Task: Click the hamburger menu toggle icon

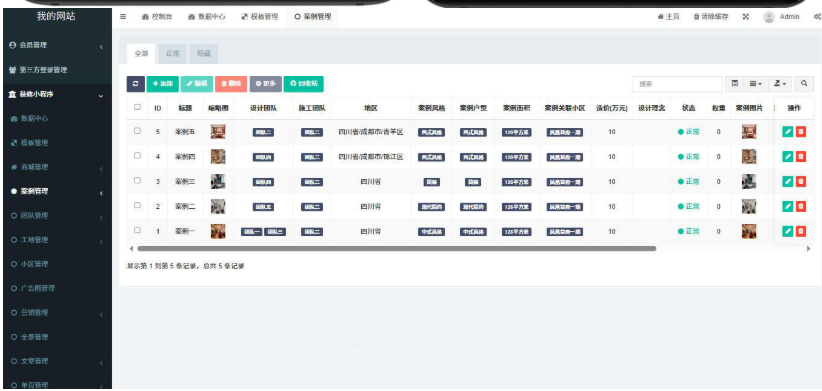Action: 123,16
